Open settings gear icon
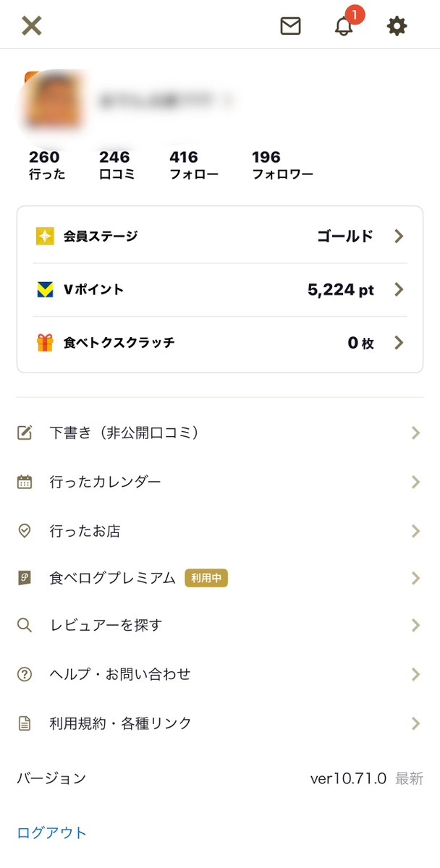 click(x=397, y=26)
